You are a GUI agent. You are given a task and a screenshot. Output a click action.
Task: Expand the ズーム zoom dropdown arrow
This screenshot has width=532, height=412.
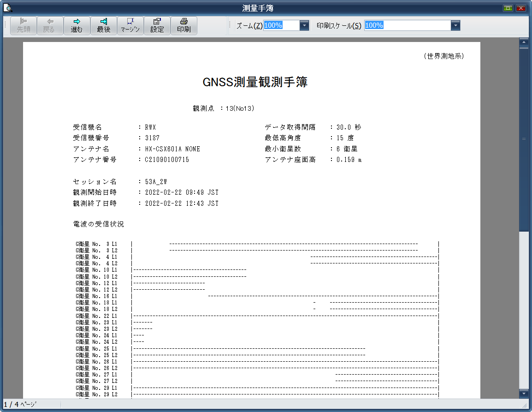[304, 25]
